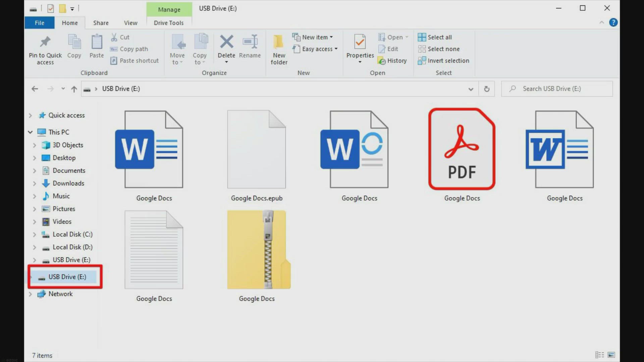Screen dimensions: 644x362
Task: Click the Help question mark icon
Action: pyautogui.click(x=613, y=22)
